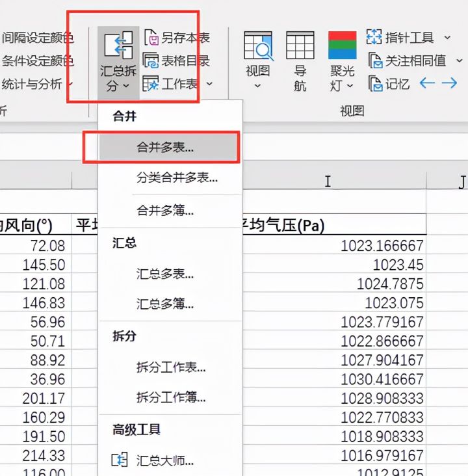
Task: Click 间隔设定颜色 button
Action: click(38, 38)
